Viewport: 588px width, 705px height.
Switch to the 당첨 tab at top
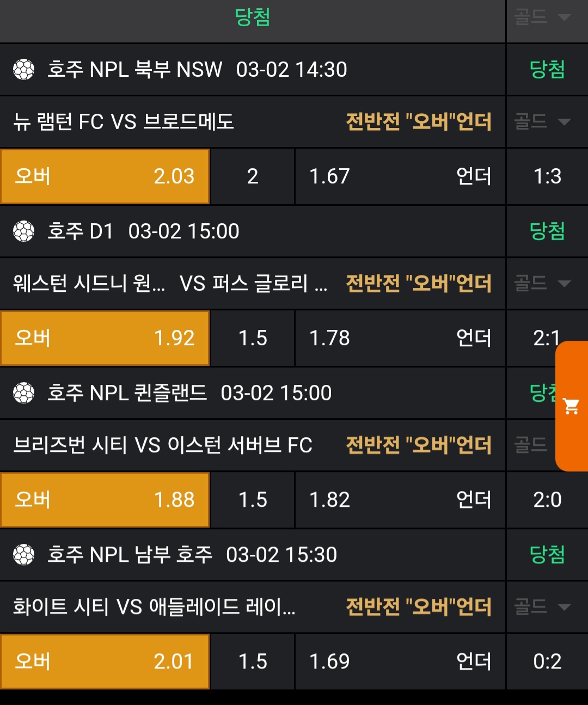252,17
